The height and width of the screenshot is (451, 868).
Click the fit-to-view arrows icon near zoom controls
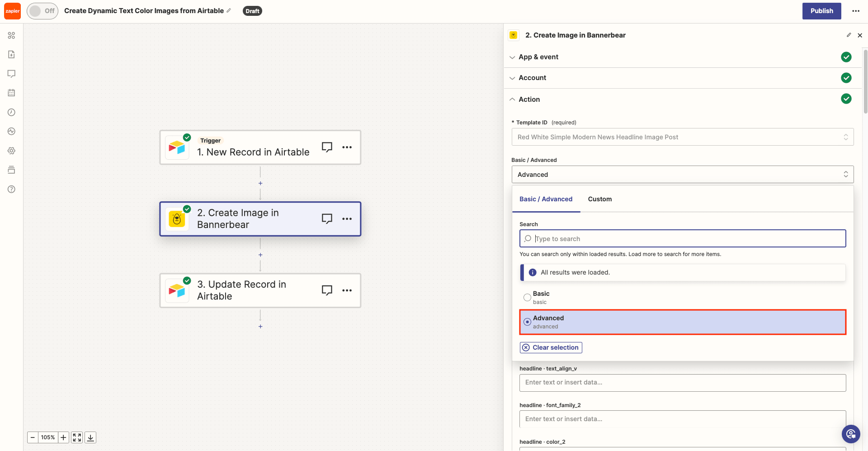pos(76,437)
